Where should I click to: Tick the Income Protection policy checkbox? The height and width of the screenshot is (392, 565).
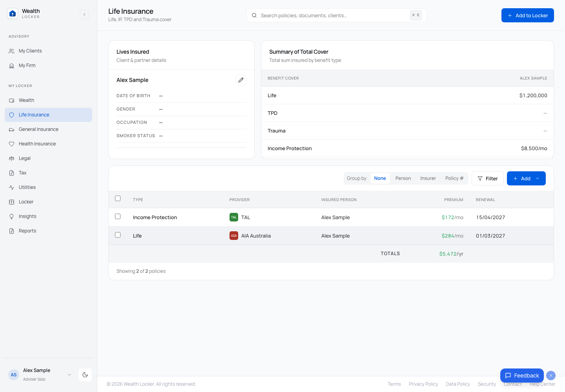point(118,216)
